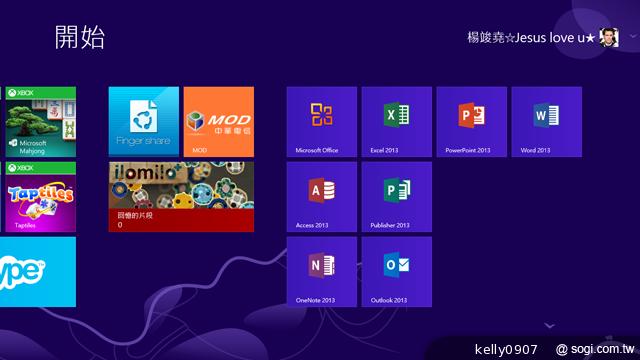Open the ilomilo game tile

(x=181, y=197)
